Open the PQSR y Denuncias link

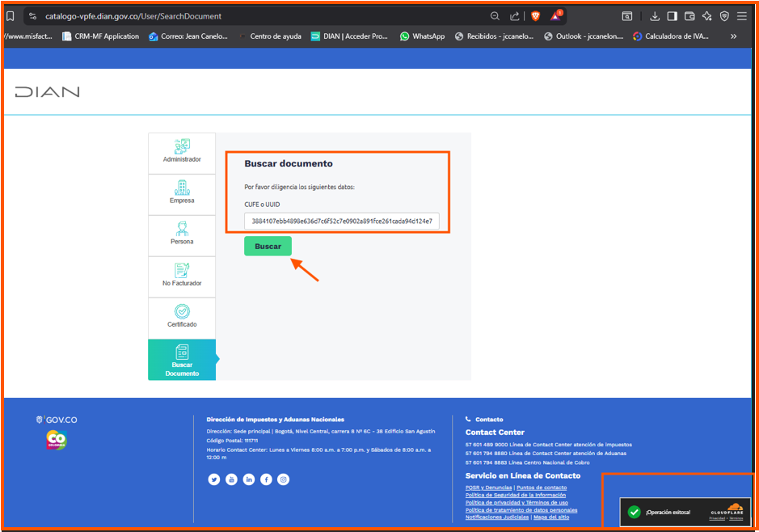point(489,488)
